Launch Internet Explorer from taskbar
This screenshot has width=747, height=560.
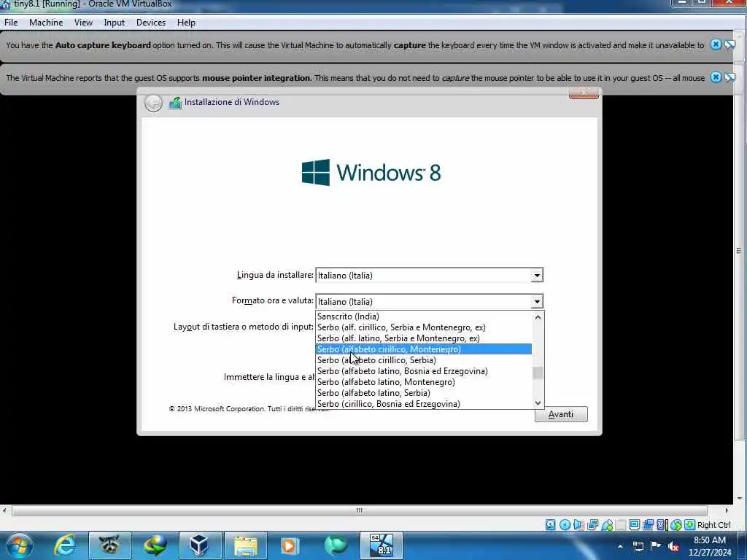65,545
